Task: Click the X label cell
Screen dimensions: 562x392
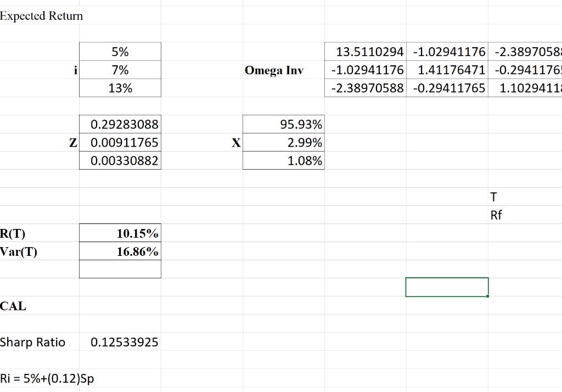Action: pyautogui.click(x=236, y=142)
